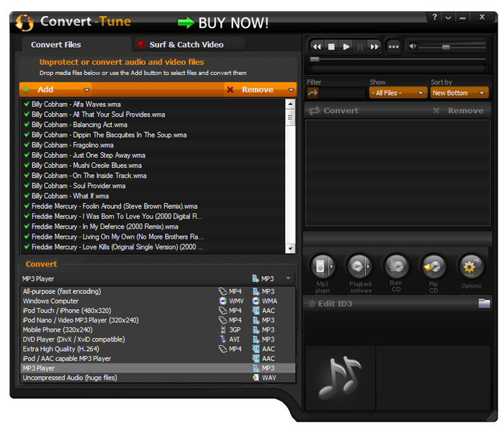This screenshot has width=504, height=431.
Task: Choose All-purpose (fast encoding) profile
Action: pos(158,291)
